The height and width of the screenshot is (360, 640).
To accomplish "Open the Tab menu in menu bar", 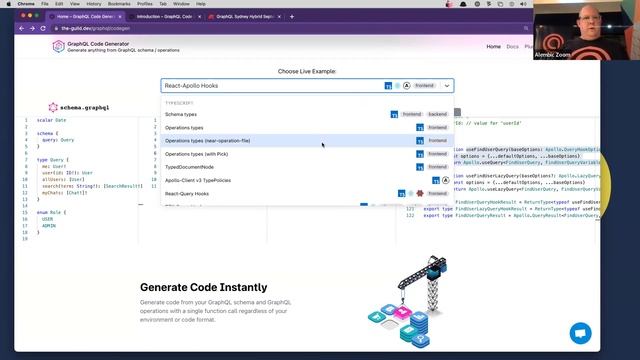I will [163, 4].
